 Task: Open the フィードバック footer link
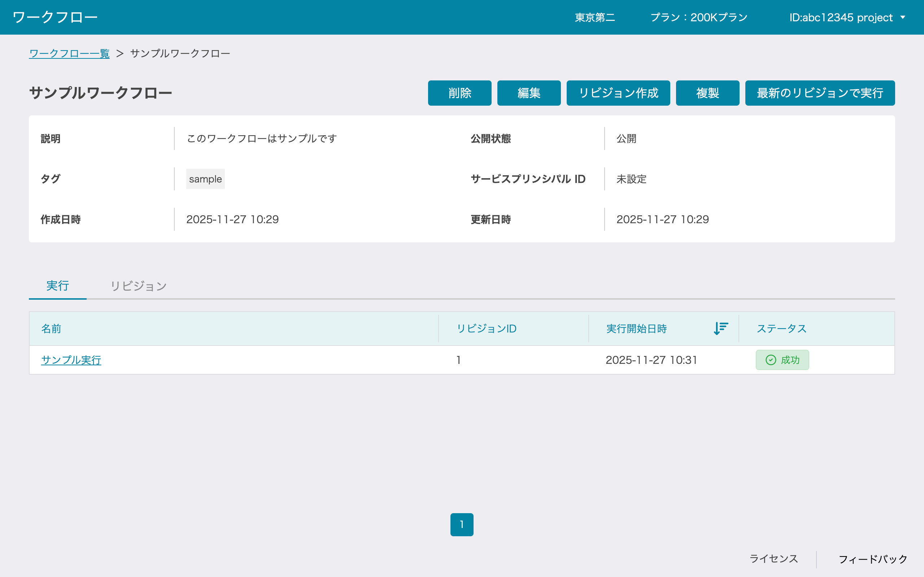tap(872, 559)
